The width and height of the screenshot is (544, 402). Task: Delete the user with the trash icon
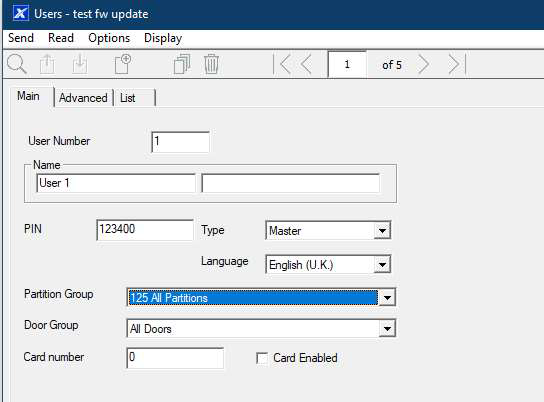coord(211,64)
